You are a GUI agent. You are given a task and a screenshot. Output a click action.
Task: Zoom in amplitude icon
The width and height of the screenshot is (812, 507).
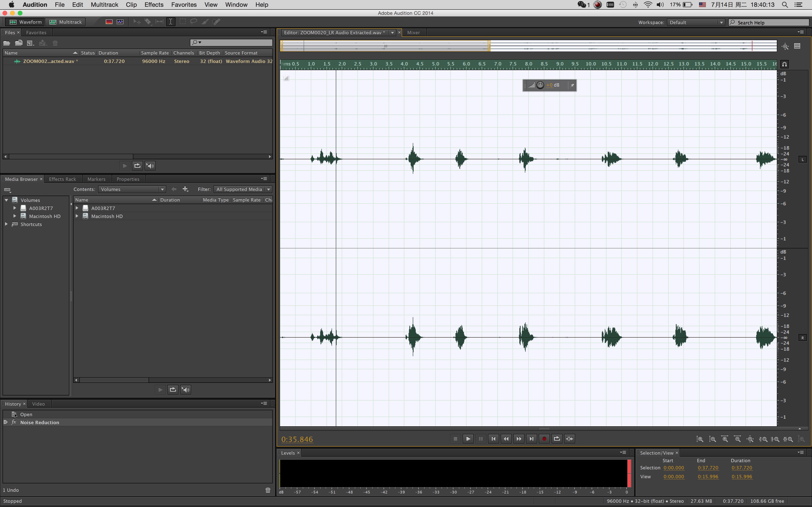coord(700,439)
